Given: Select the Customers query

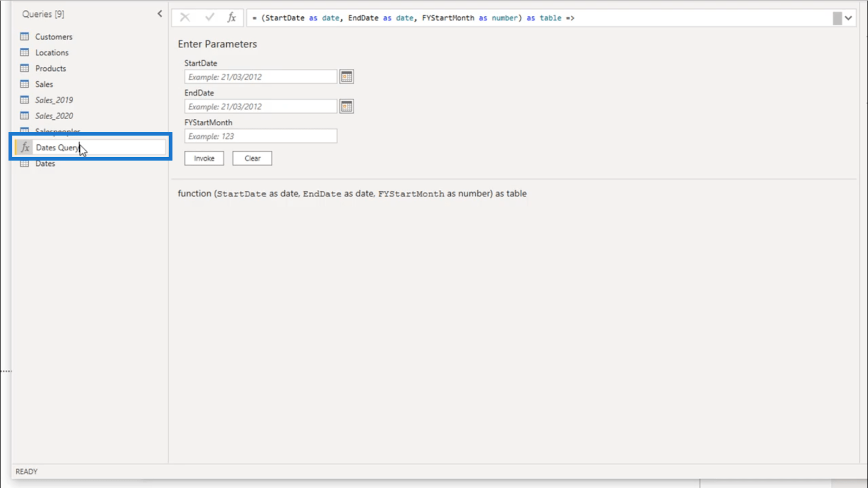Looking at the screenshot, I should (54, 37).
